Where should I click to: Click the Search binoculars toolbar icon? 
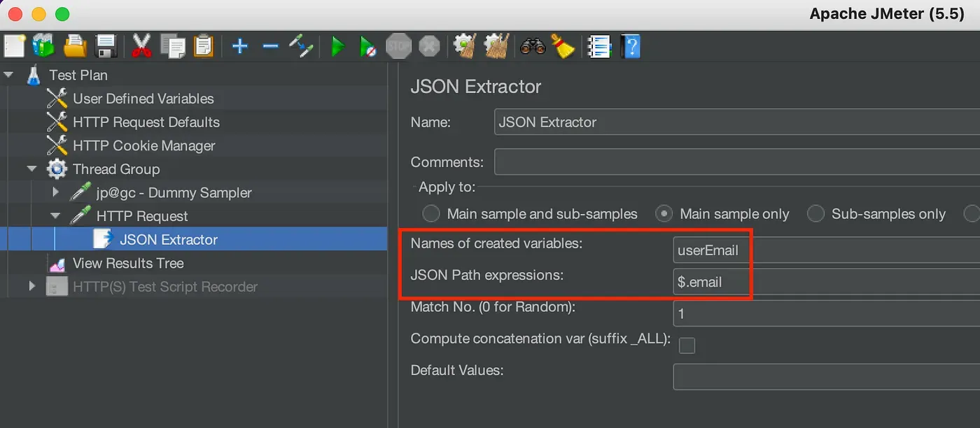point(533,47)
